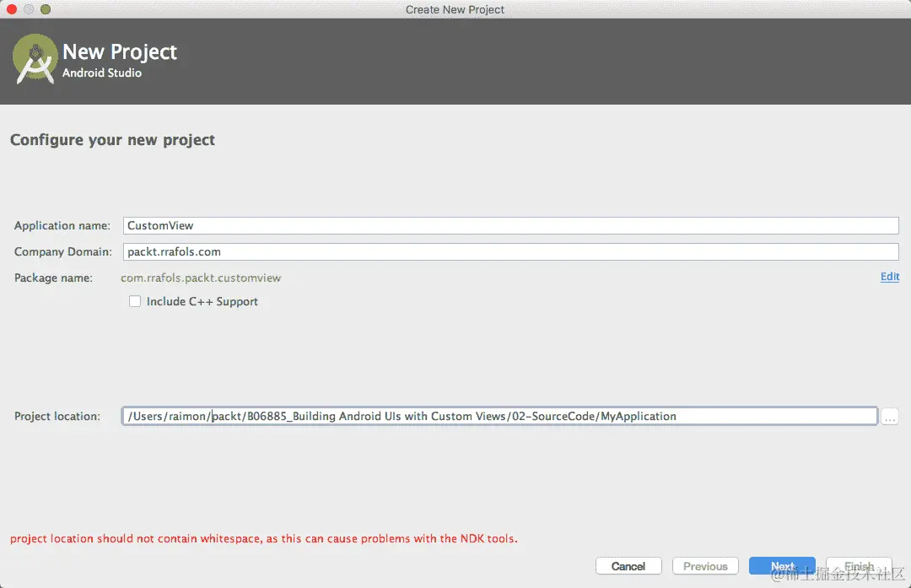Click the 'Create New Project' window title
911x588 pixels.
(x=455, y=9)
